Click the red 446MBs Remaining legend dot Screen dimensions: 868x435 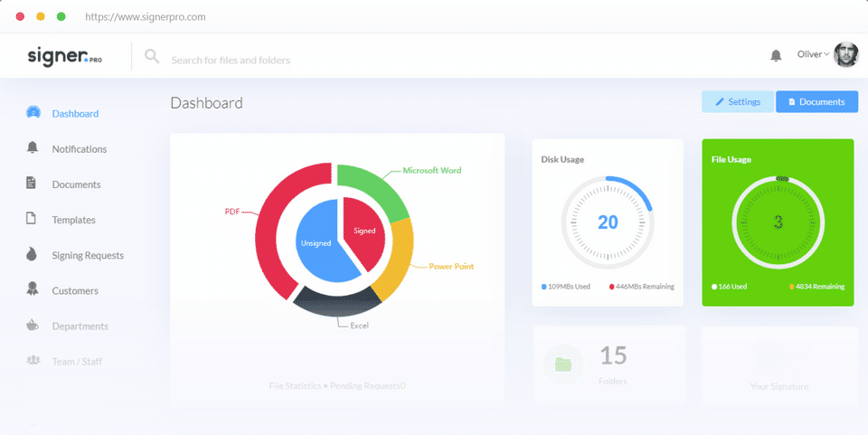pos(612,287)
